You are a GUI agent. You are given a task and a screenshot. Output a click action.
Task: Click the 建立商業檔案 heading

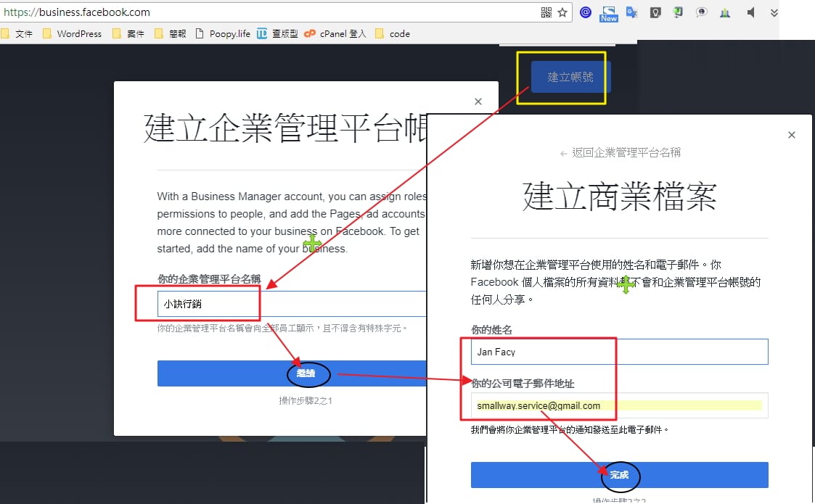tap(620, 197)
